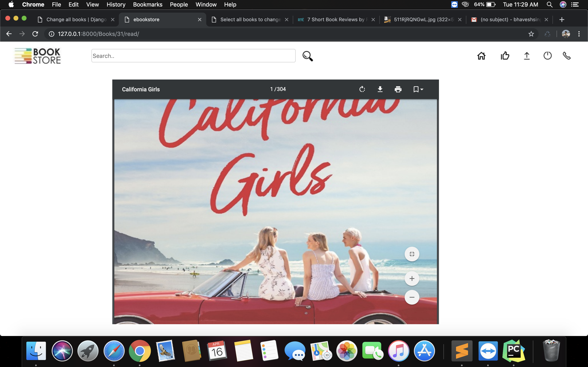
Task: Click the rotate clockwise icon in PDF toolbar
Action: (362, 89)
